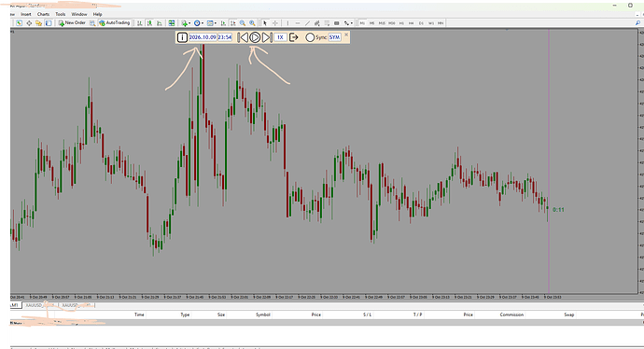Image resolution: width=644 pixels, height=349 pixels.
Task: Switch to bar chart display
Action: [x=140, y=23]
